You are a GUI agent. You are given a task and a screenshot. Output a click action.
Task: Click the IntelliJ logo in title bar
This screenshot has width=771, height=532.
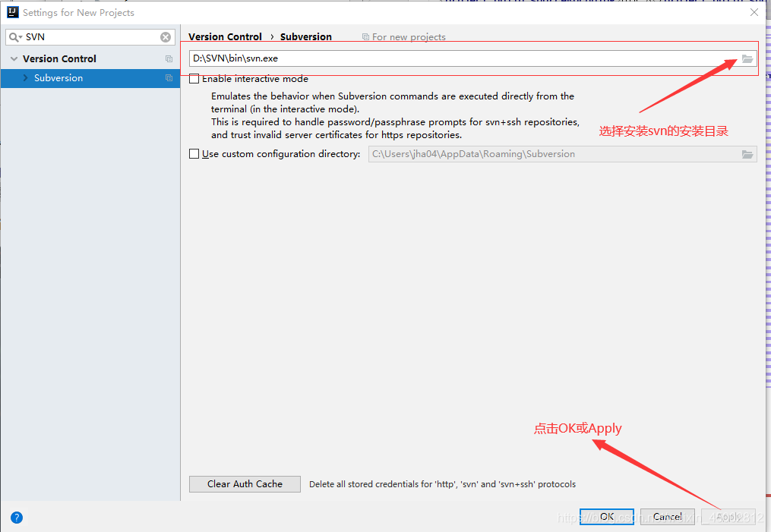tap(13, 12)
